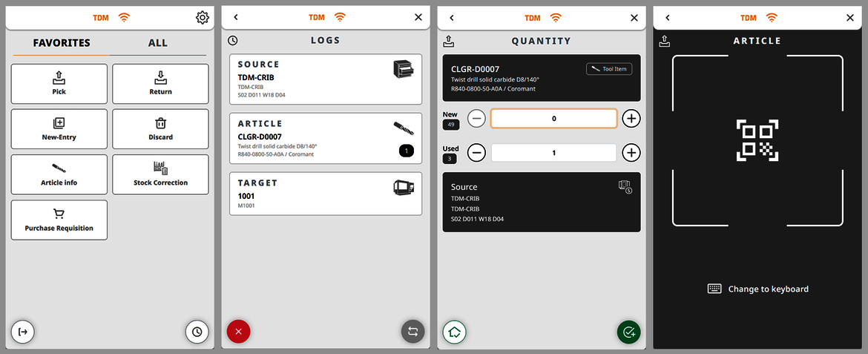Confirm quantity with green check button

pyautogui.click(x=628, y=332)
